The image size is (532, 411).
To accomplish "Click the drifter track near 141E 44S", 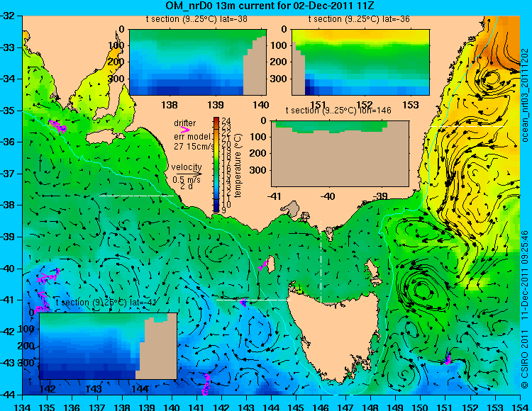I will coord(206,384).
